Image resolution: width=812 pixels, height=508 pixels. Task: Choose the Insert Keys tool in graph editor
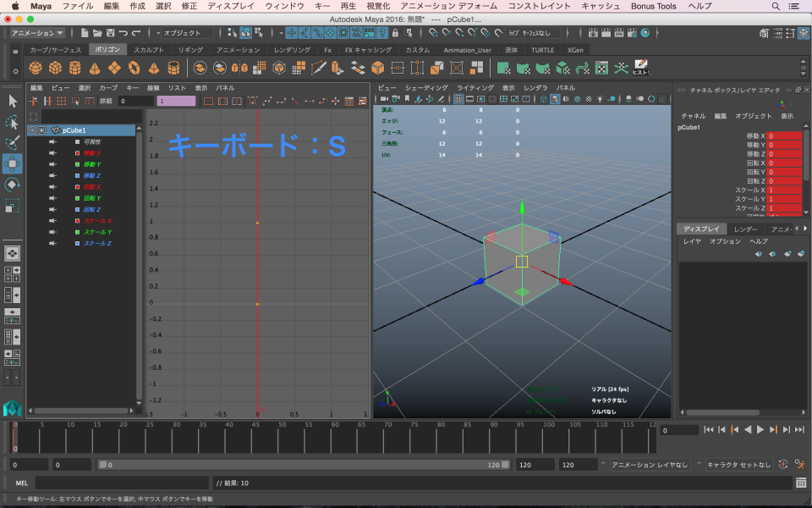point(47,101)
